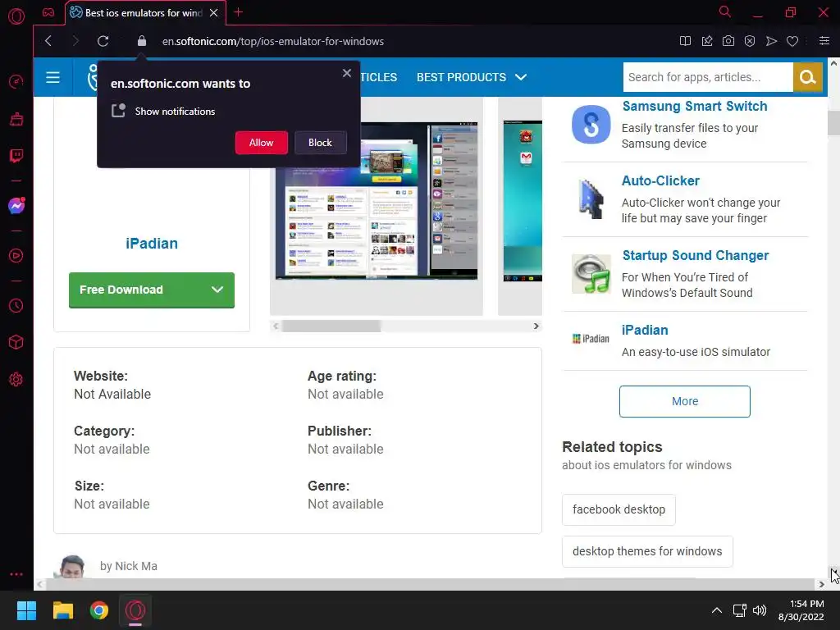Close the Best ios emulators tab
This screenshot has width=840, height=630.
coord(214,12)
